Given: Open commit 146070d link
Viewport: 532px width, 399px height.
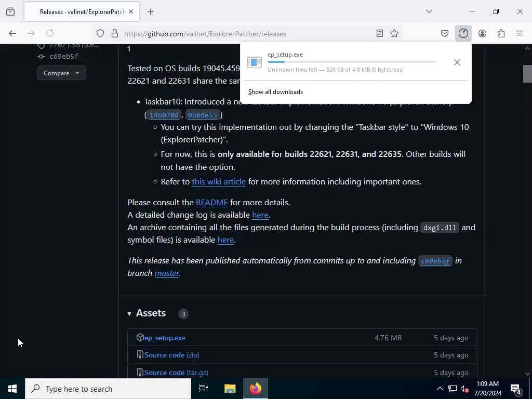Looking at the screenshot, I should 164,115.
